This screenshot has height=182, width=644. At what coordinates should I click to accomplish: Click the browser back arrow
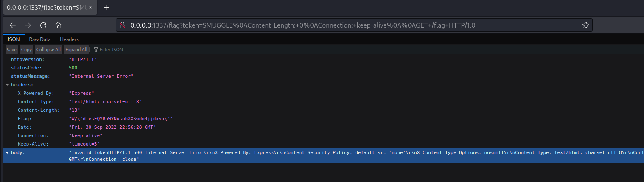tap(13, 25)
